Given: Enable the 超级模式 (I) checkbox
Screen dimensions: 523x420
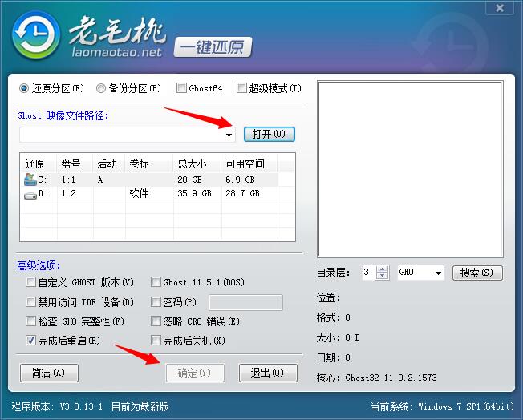Looking at the screenshot, I should pyautogui.click(x=241, y=88).
